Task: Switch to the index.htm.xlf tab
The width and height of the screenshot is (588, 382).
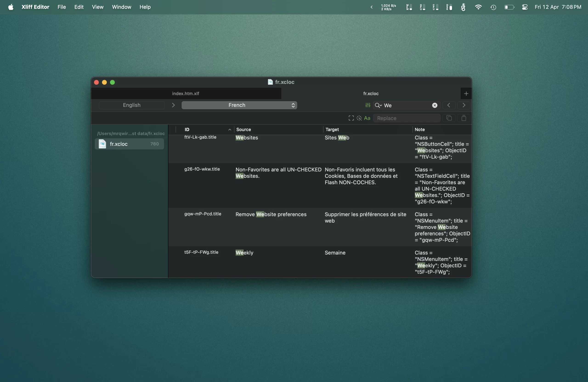Action: [186, 94]
